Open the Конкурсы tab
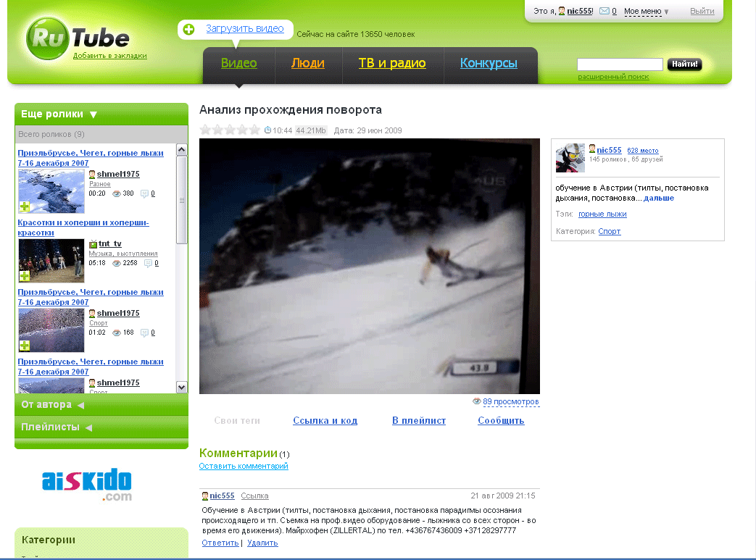Image resolution: width=756 pixels, height=560 pixels. click(489, 63)
